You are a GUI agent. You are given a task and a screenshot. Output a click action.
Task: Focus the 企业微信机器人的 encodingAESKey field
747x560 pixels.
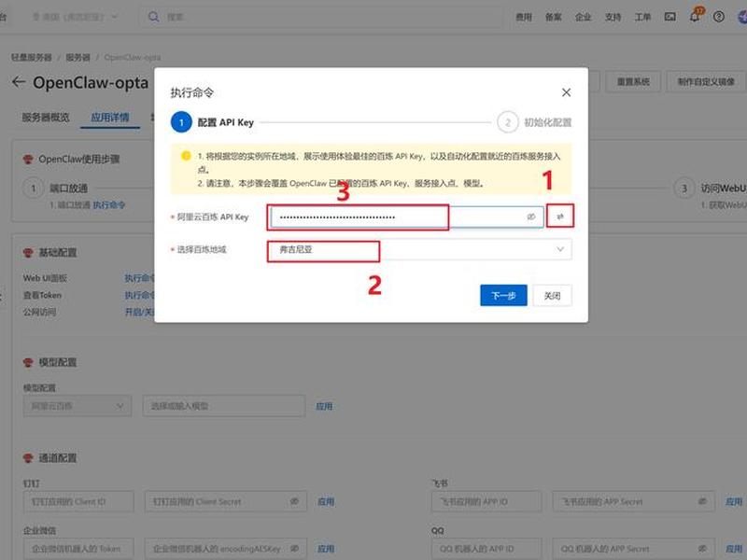[226, 549]
